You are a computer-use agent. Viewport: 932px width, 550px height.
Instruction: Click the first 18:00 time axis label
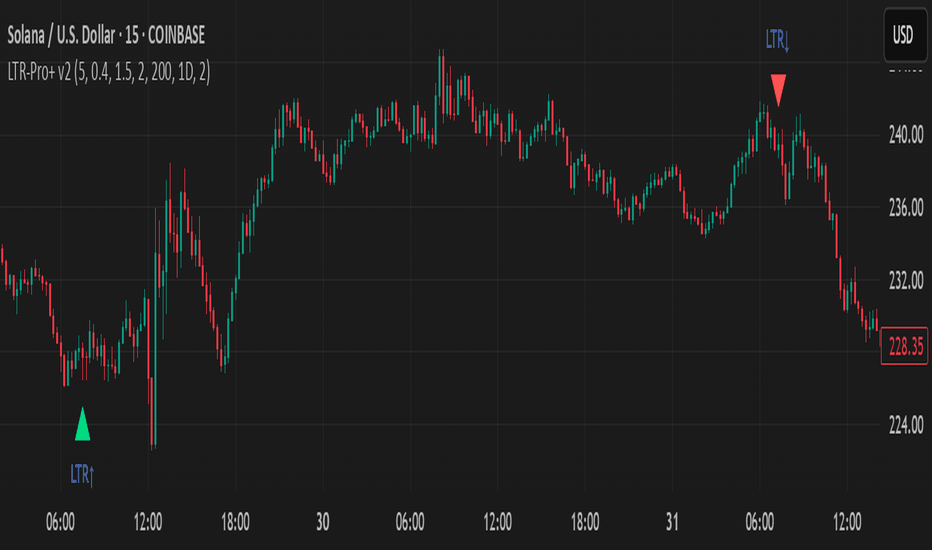point(235,522)
